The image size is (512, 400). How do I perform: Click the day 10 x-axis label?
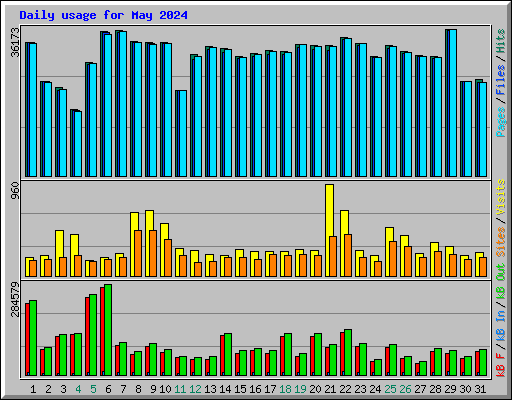pyautogui.click(x=165, y=389)
